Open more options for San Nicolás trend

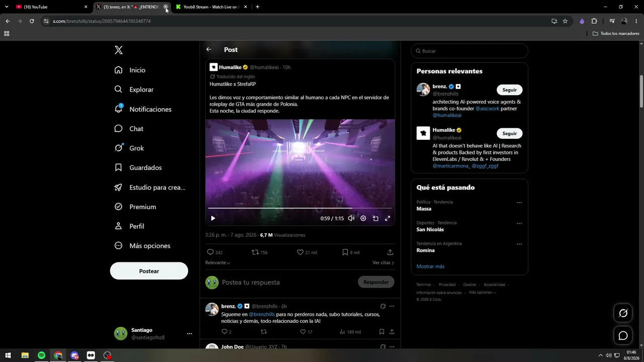pyautogui.click(x=519, y=224)
